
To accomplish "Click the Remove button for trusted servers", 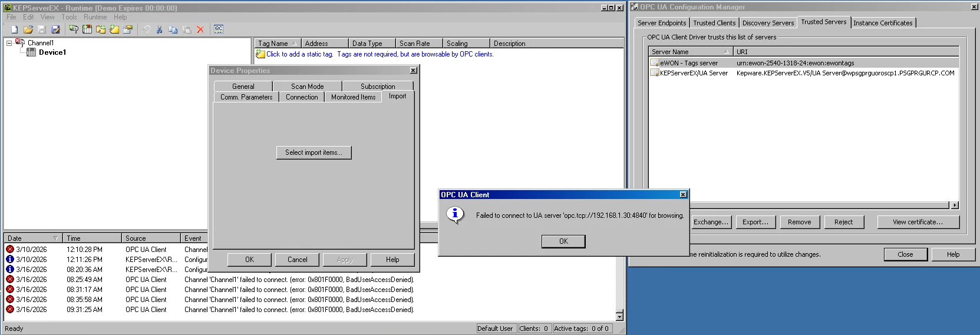I will pos(799,222).
